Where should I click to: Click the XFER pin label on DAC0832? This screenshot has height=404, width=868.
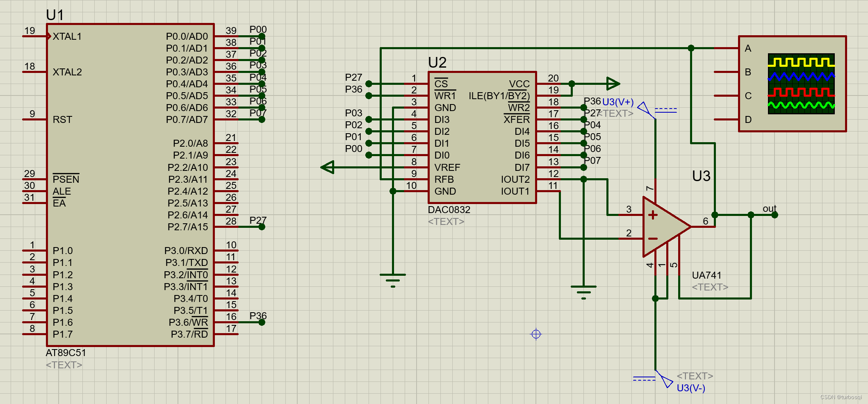point(517,119)
